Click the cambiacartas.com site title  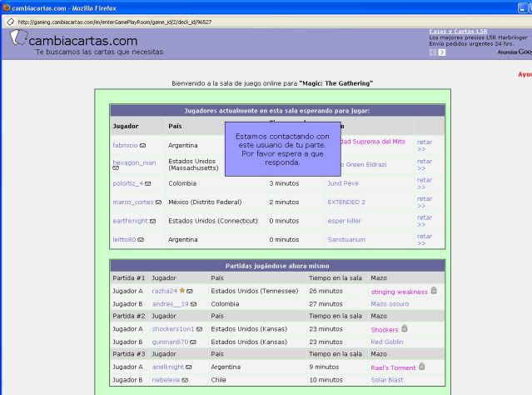coord(83,41)
